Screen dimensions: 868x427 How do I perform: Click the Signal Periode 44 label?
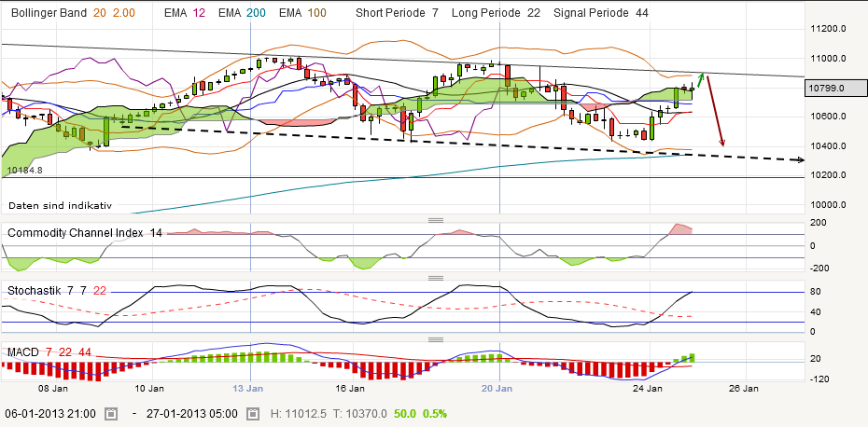point(601,13)
